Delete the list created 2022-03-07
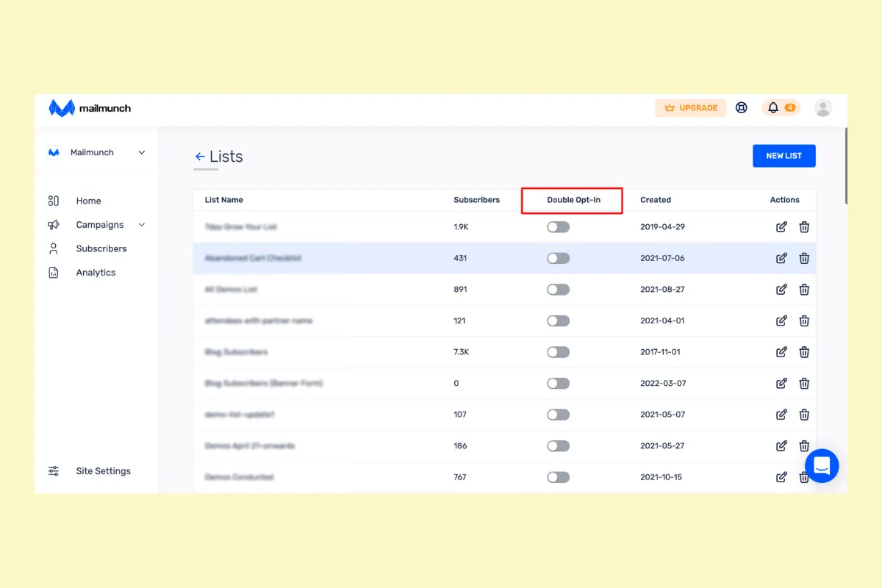Screen dimensions: 882x588 tap(804, 383)
